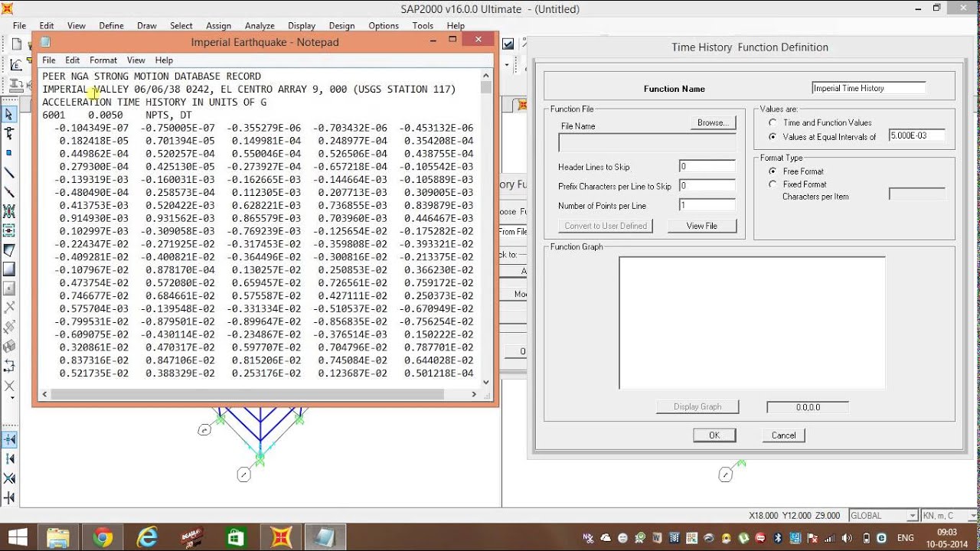This screenshot has width=980, height=551.
Task: Select the draw rectangular area tool
Action: tap(9, 269)
